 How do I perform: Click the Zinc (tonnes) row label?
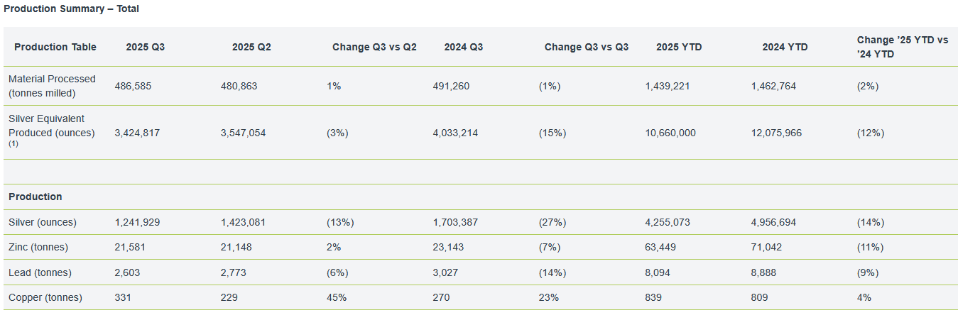38,248
